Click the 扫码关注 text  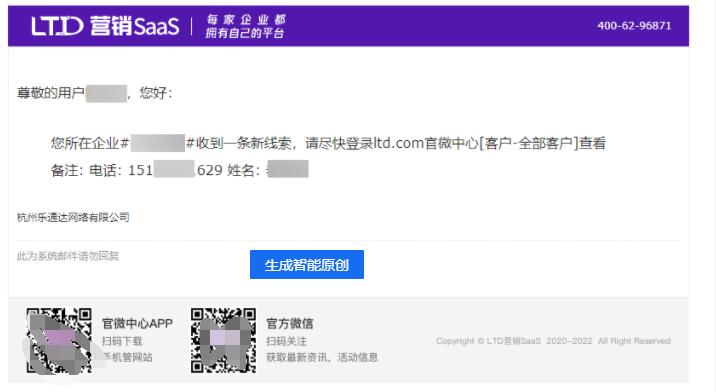pyautogui.click(x=286, y=341)
